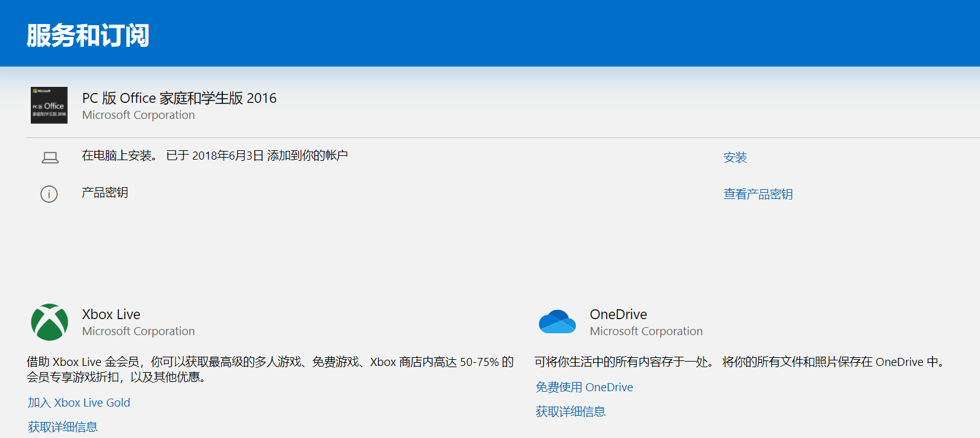Click the 服务和订阅 page heading
Screen dimensions: 980x438
point(88,36)
